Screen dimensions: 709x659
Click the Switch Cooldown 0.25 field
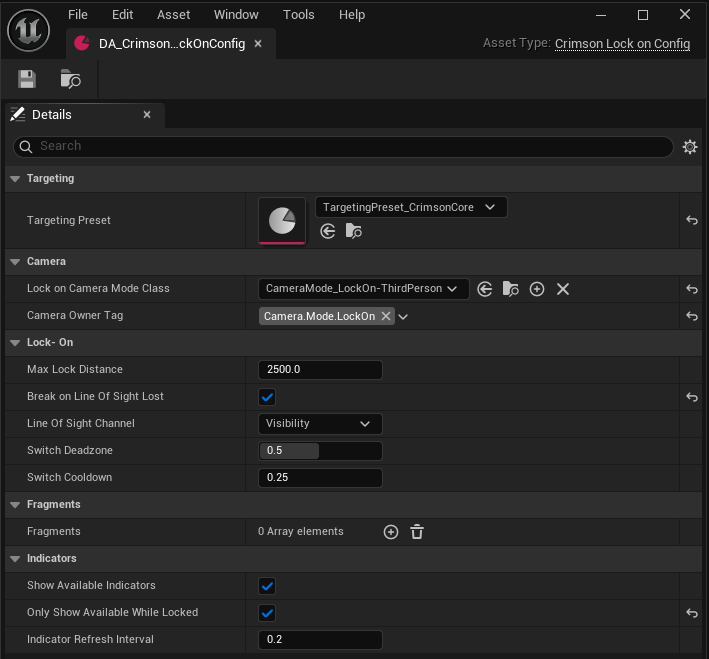point(320,478)
